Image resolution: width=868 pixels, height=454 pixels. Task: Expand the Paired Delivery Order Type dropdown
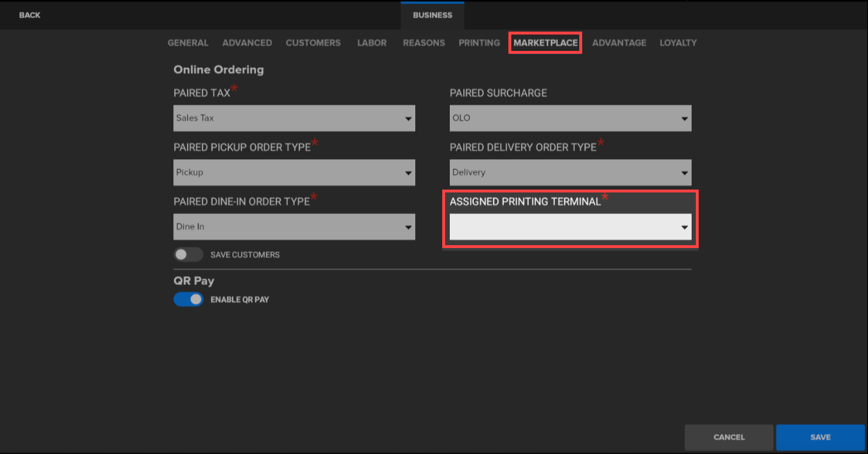point(570,173)
